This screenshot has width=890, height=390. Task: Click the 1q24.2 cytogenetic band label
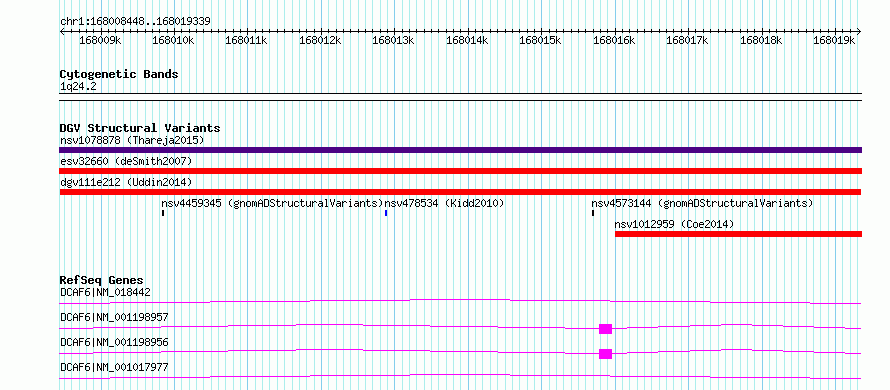[x=78, y=86]
